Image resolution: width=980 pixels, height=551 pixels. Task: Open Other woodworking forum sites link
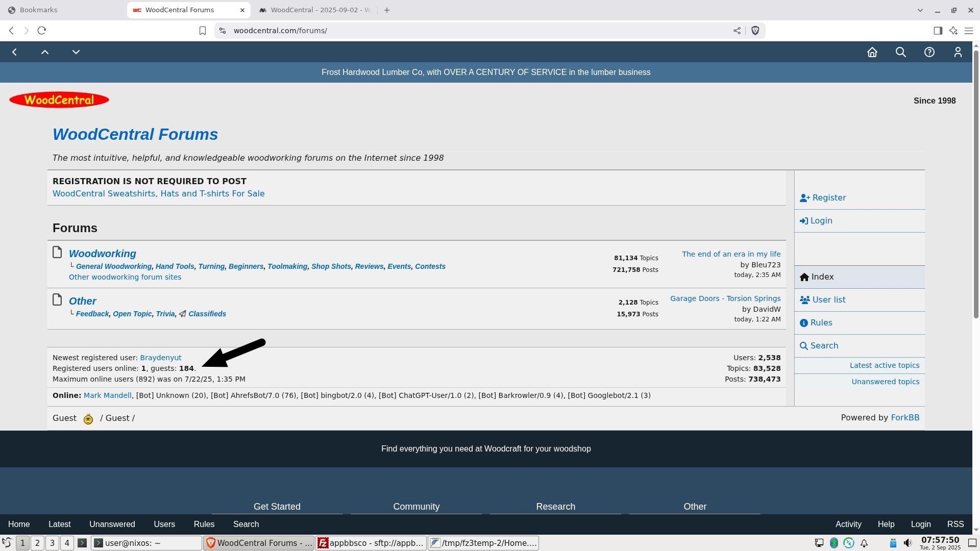[x=125, y=277]
